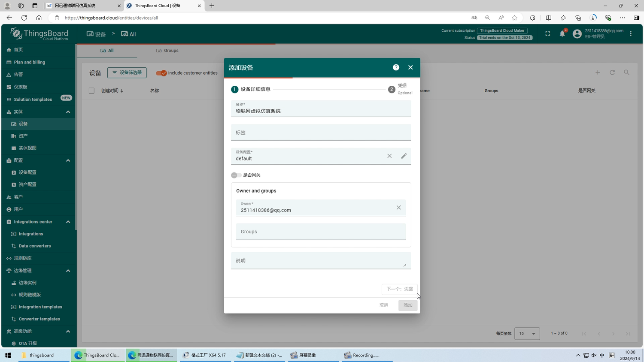Image resolution: width=644 pixels, height=362 pixels.
Task: Clear the Owner field value
Action: 398,208
